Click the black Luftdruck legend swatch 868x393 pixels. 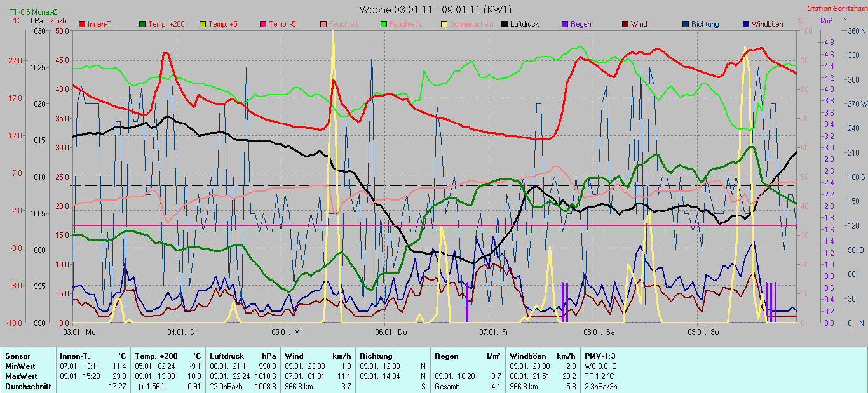pos(504,24)
